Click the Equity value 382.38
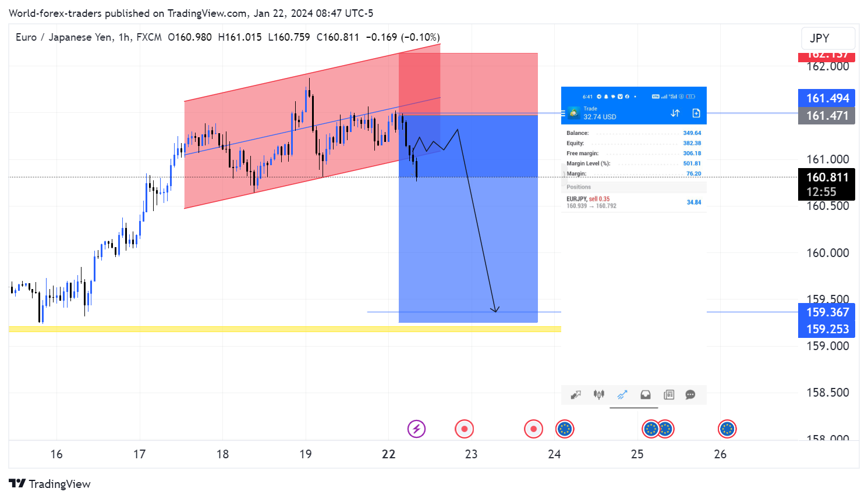Screen dimensions: 868x499 (692, 143)
